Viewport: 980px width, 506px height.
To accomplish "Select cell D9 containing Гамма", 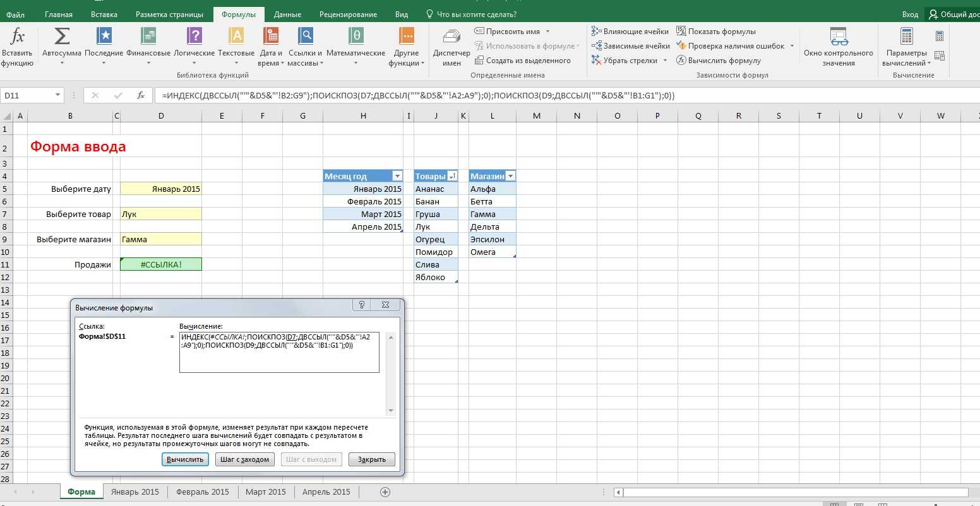I will tap(161, 239).
